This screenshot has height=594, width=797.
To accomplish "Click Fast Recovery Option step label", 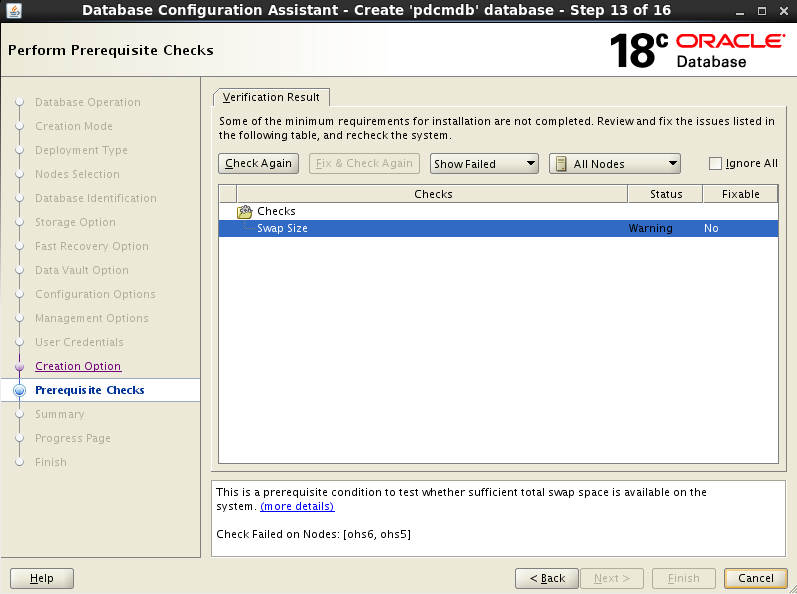I will point(91,246).
